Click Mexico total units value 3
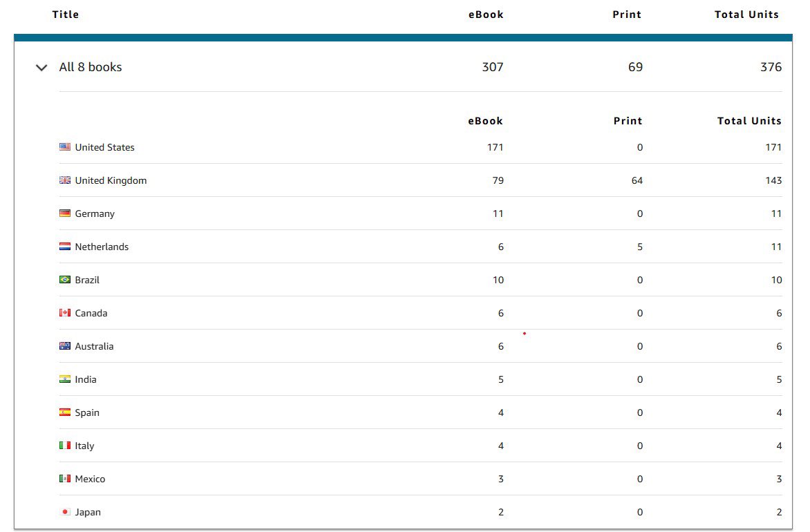Screen dimensions: 810x532 point(779,479)
